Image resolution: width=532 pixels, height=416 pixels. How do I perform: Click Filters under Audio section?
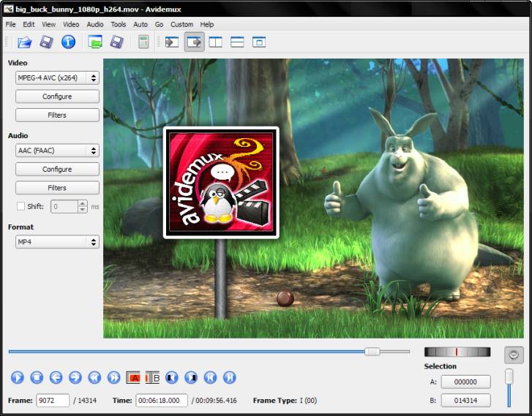(57, 187)
